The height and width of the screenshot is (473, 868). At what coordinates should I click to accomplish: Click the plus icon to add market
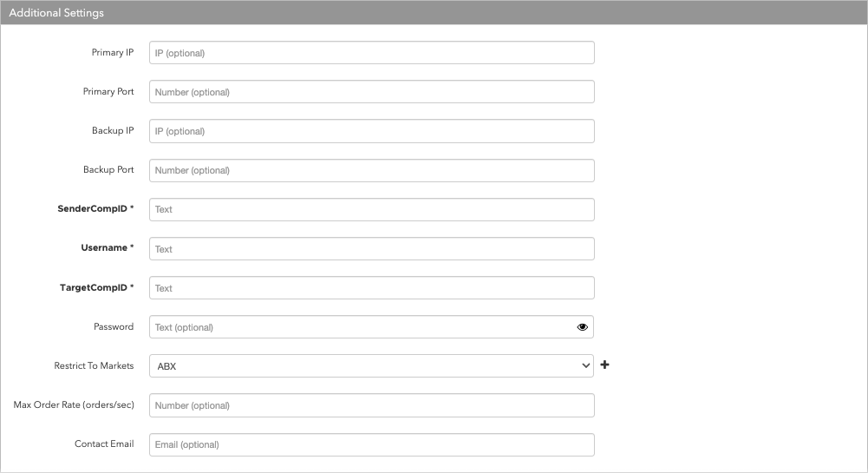click(604, 365)
